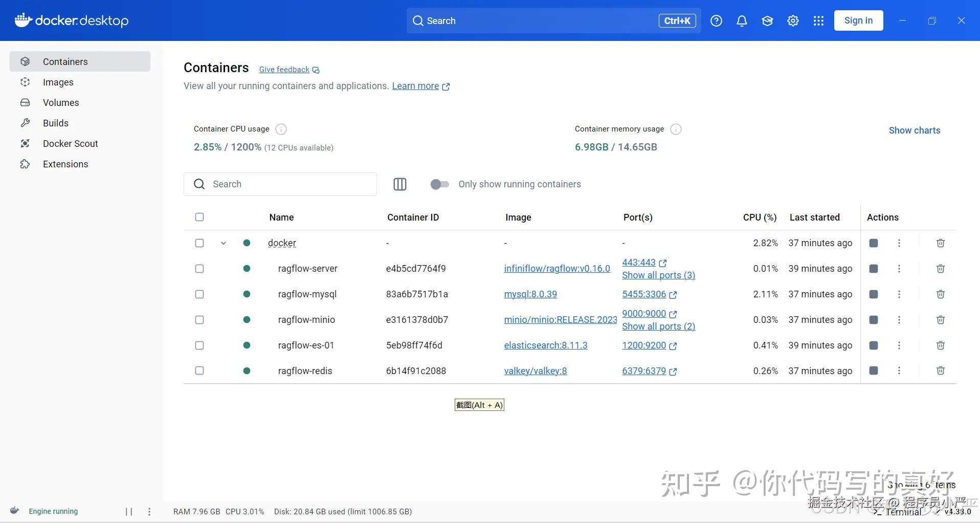Select the ragflow-mysql checkbox
This screenshot has height=523, width=980.
pos(199,294)
